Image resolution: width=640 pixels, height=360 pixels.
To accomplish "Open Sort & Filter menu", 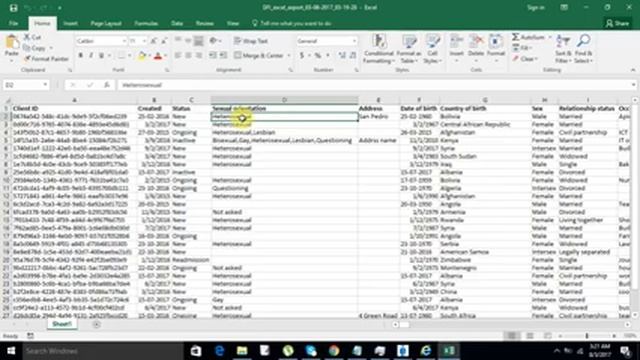I will (563, 49).
